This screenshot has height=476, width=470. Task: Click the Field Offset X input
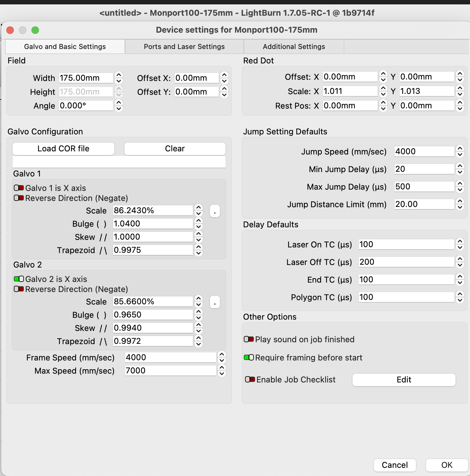(x=197, y=78)
